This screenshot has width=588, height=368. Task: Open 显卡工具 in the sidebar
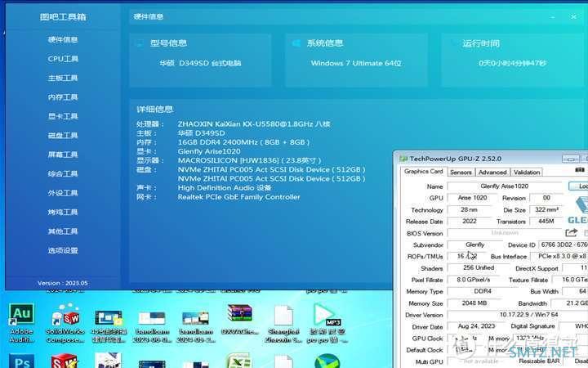pos(63,116)
